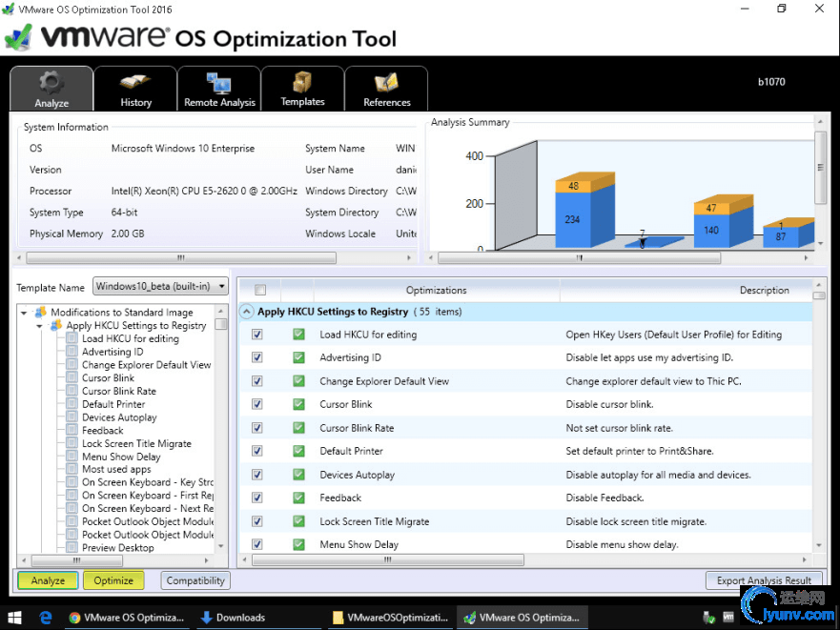Collapse the Apply HKCU Settings group header

(246, 312)
